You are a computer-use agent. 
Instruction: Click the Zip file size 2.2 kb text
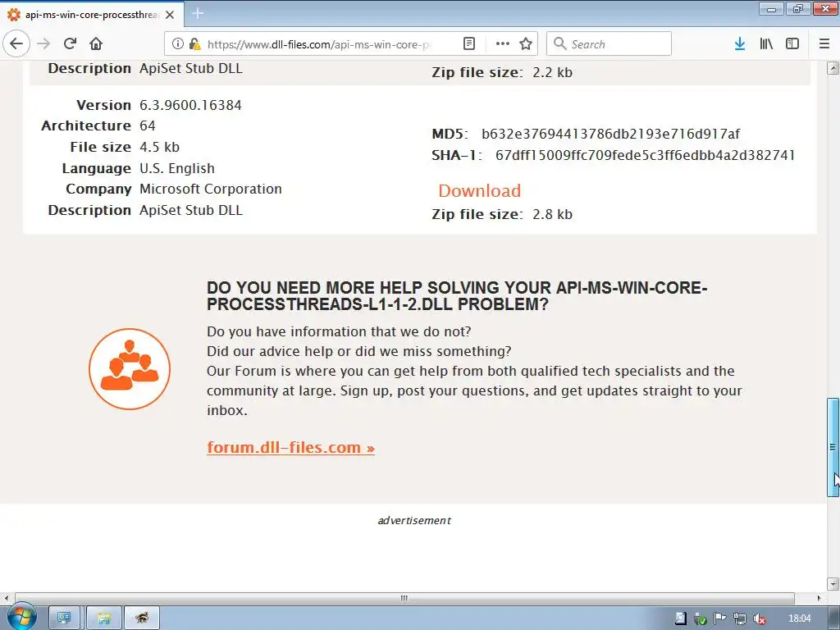pyautogui.click(x=502, y=72)
